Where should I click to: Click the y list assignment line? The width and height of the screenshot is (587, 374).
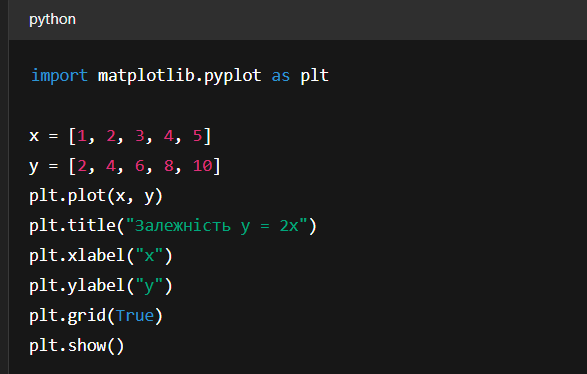point(125,166)
